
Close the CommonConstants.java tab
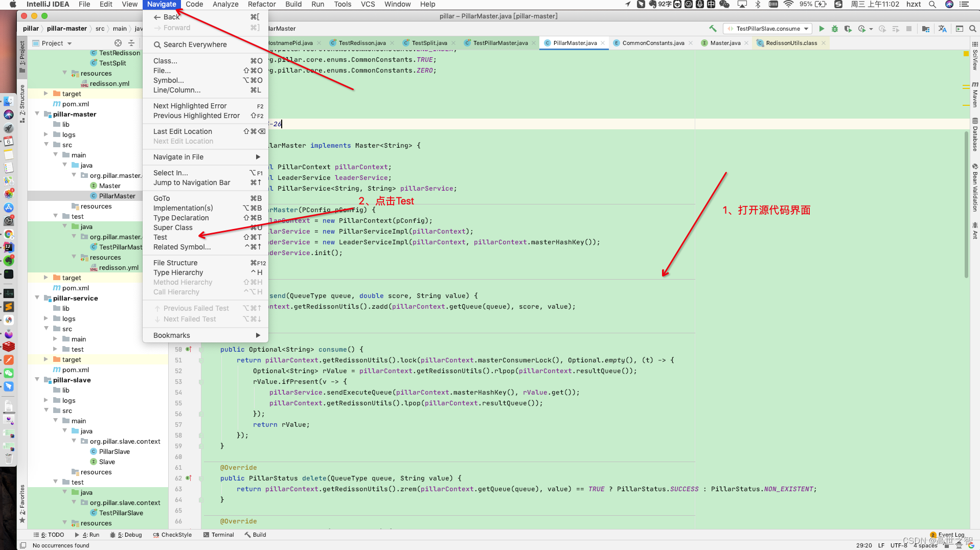[x=691, y=43]
